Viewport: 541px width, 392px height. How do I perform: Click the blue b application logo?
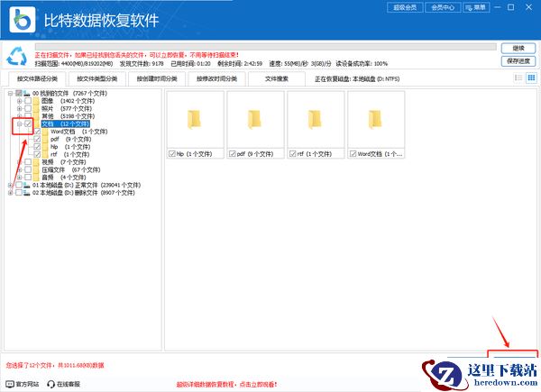pyautogui.click(x=23, y=20)
